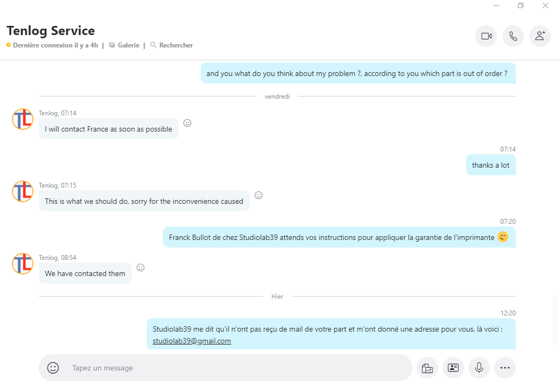
Task: Open the Galerie view
Action: 124,45
